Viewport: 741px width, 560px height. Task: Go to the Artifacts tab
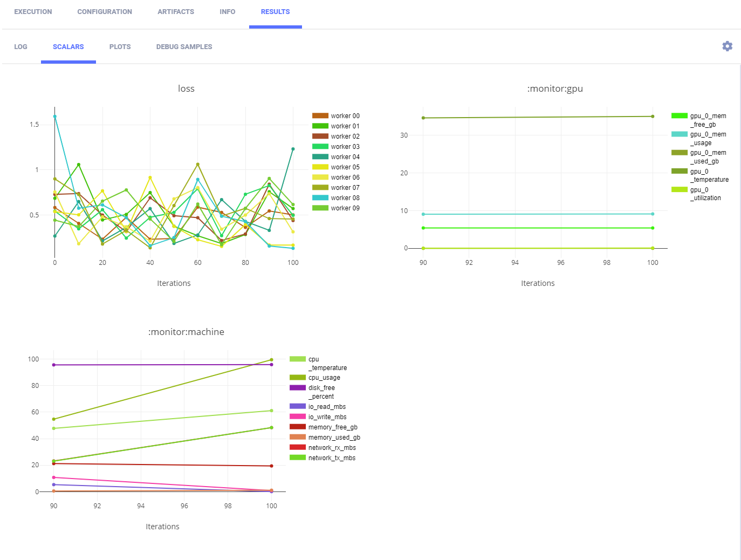176,12
